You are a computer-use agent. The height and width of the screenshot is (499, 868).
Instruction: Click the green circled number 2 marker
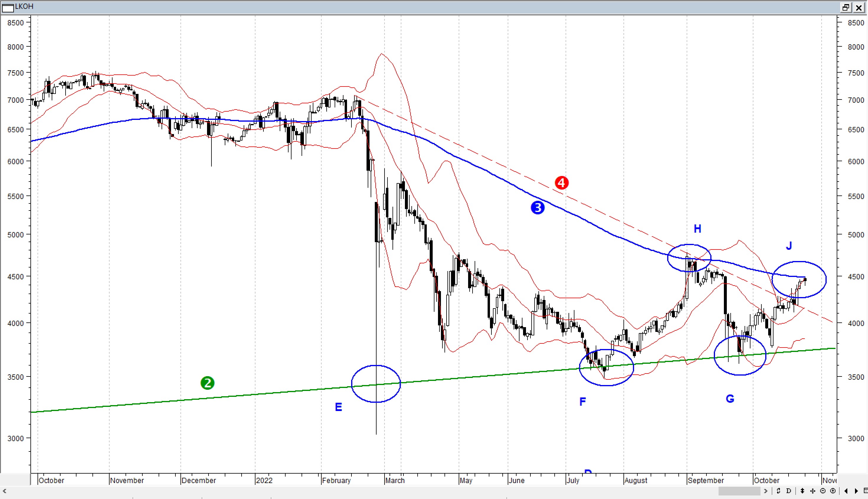pos(207,383)
